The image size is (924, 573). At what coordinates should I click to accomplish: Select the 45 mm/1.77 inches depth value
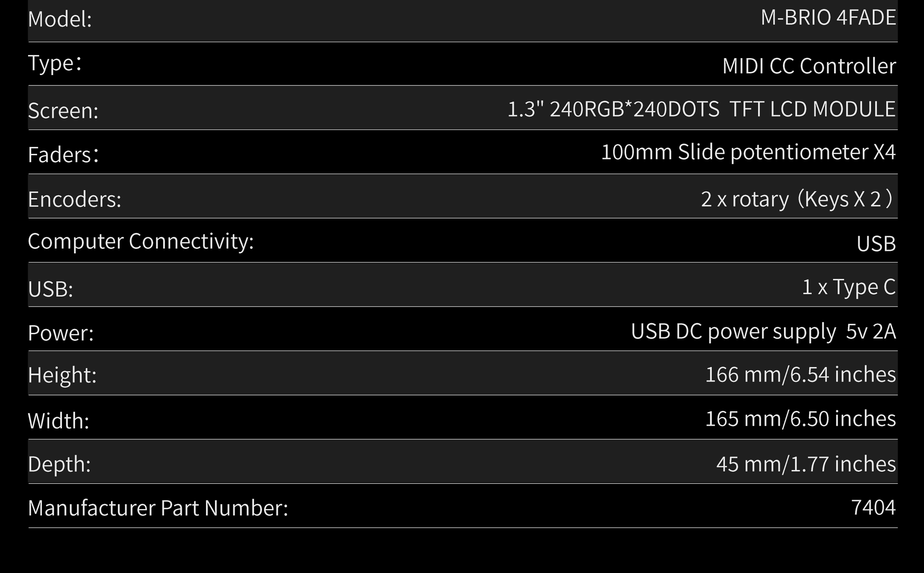(x=806, y=464)
